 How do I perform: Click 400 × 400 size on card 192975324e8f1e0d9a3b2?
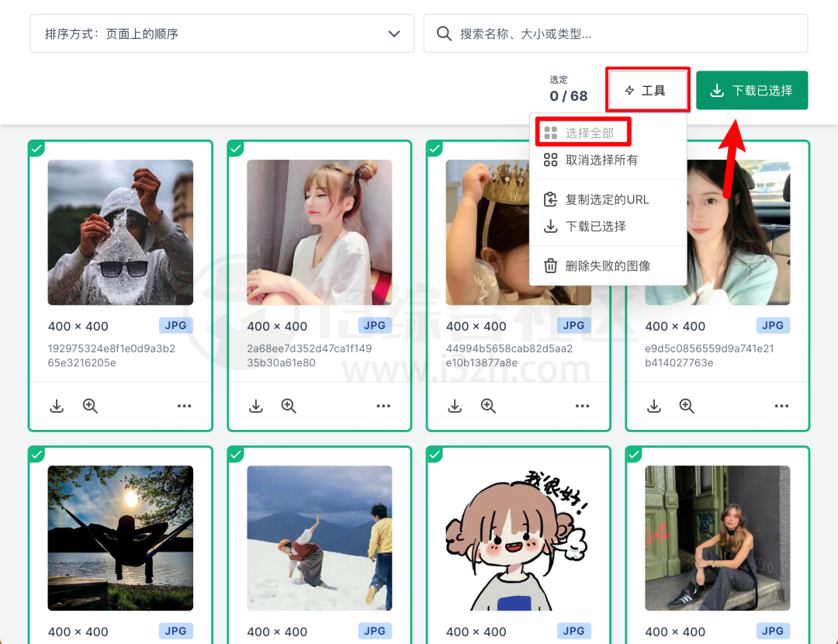tap(78, 326)
